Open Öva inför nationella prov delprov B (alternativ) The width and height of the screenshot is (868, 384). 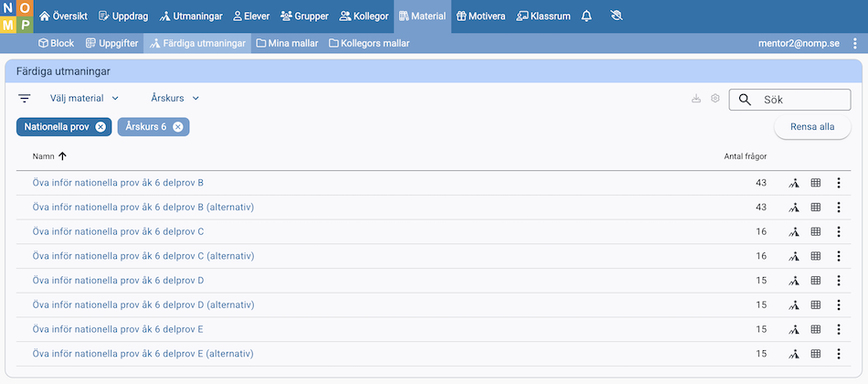pos(143,208)
